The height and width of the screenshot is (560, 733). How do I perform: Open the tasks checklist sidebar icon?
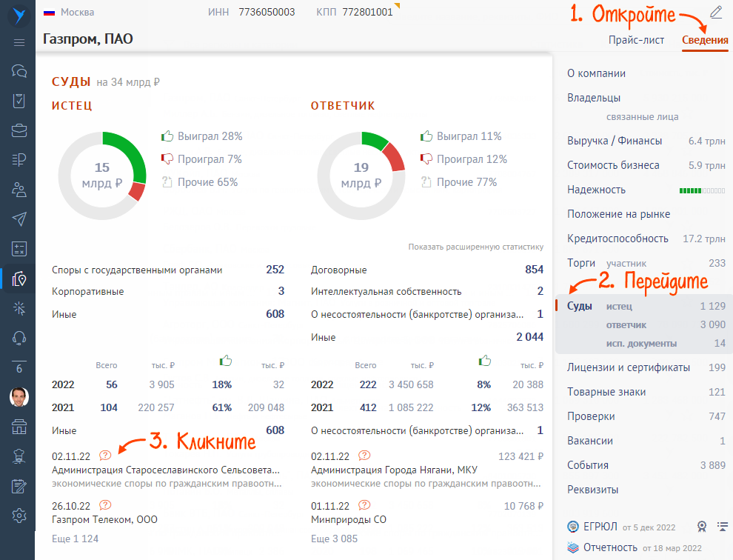click(19, 101)
